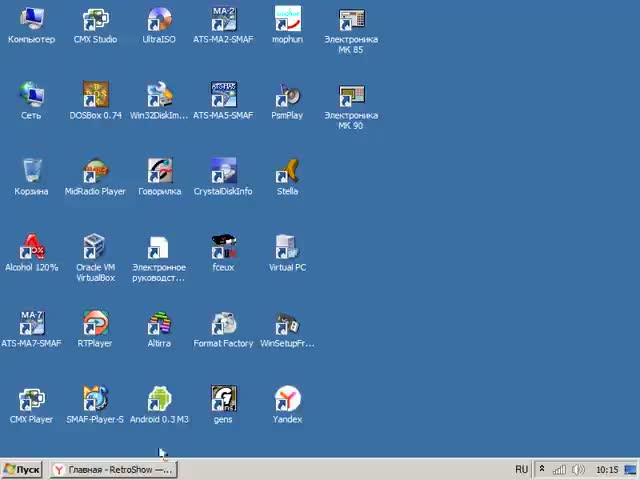Click the Android 0.3 M3 icon
Image resolution: width=640 pixels, height=480 pixels.
point(159,400)
